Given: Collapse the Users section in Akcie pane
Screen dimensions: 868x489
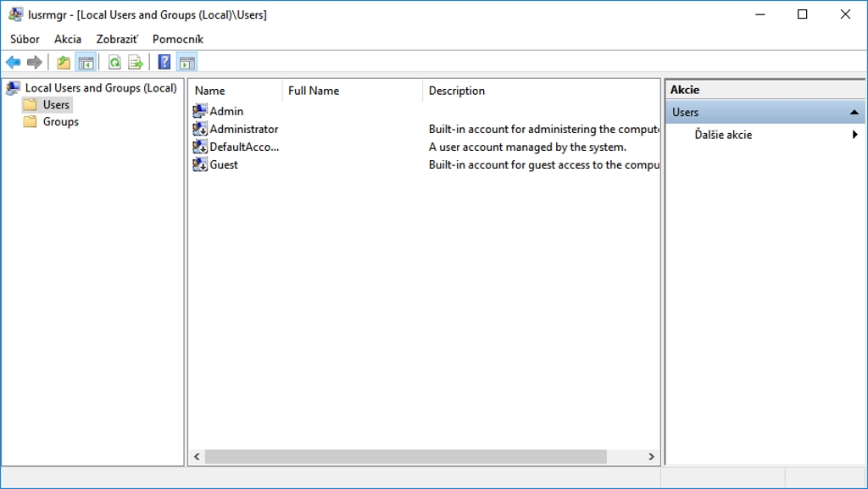Looking at the screenshot, I should coord(854,112).
